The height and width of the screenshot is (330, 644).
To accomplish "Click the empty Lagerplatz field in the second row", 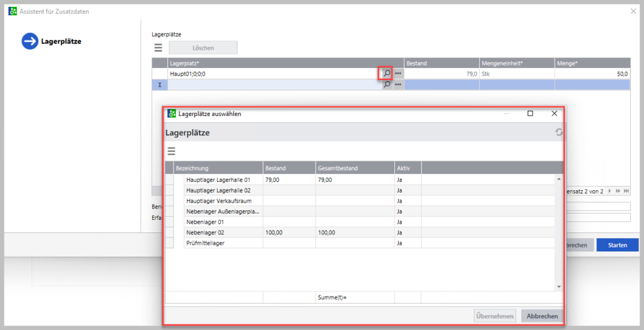I will 274,85.
